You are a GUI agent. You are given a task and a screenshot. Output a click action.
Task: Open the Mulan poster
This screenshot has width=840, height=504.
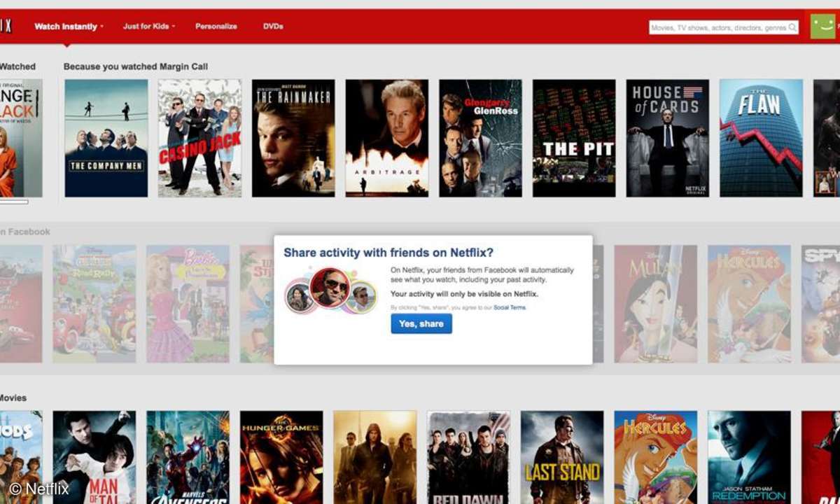[656, 304]
